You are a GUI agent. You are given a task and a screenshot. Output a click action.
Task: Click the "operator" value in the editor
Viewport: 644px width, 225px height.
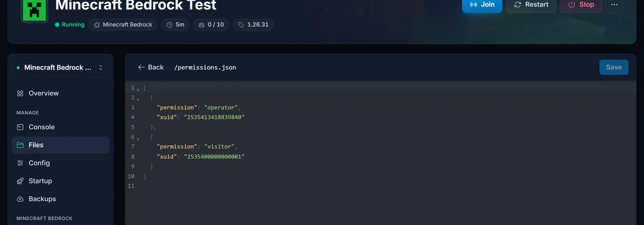221,108
